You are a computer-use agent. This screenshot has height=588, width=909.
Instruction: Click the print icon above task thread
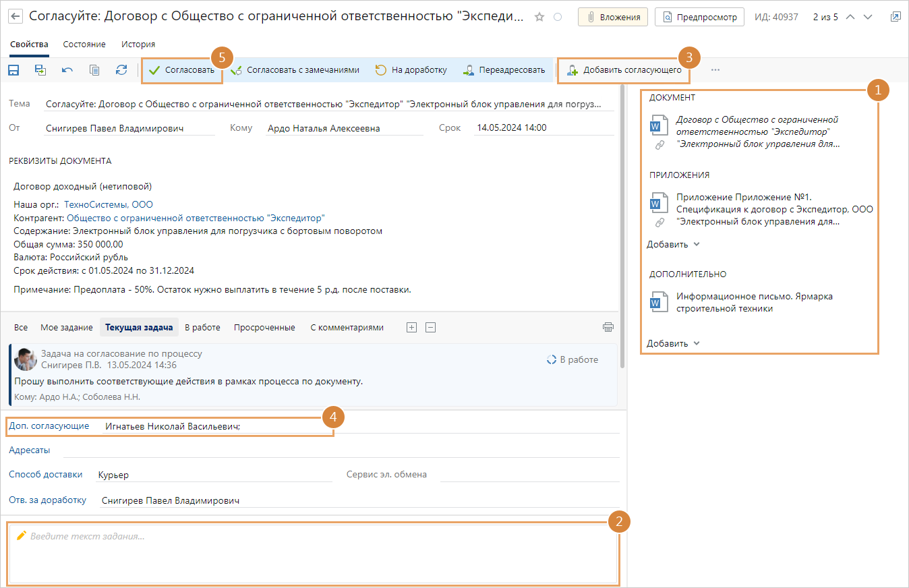608,328
